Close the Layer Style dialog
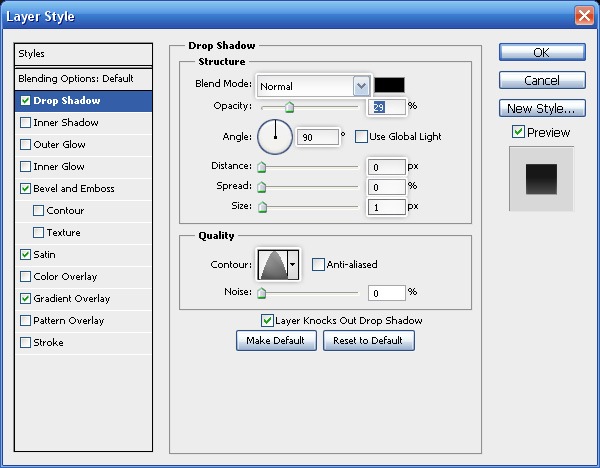600x468 pixels. [584, 16]
